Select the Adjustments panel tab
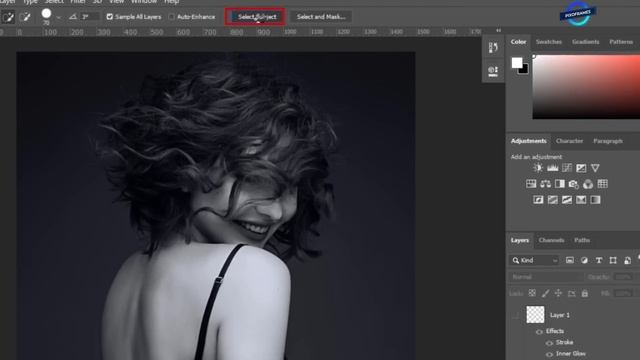The width and height of the screenshot is (640, 360). click(528, 141)
